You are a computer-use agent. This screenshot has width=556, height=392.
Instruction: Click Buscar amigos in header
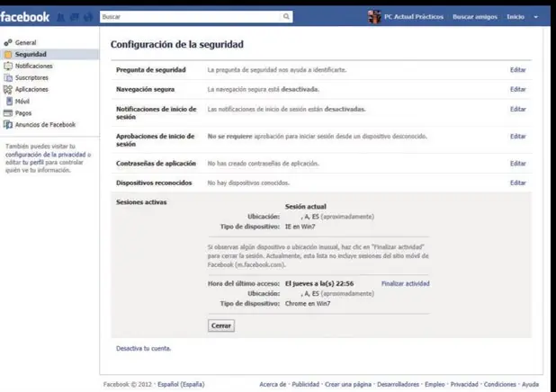point(475,17)
